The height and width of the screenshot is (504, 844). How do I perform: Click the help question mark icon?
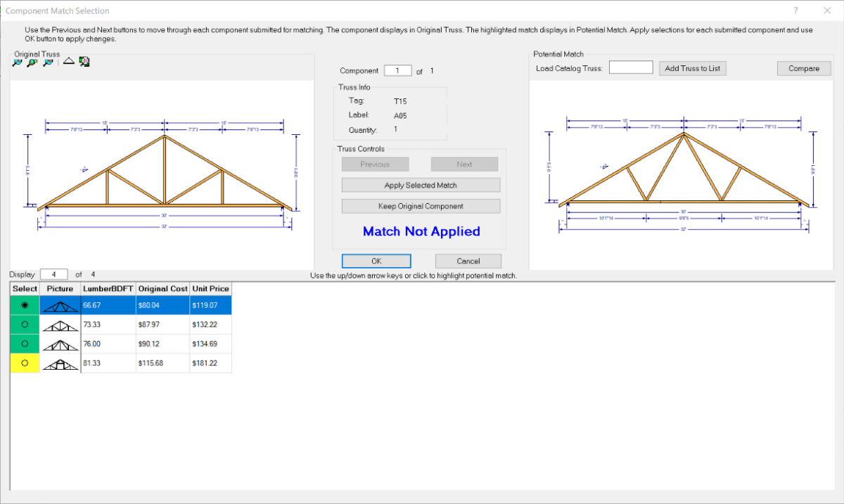pos(795,11)
